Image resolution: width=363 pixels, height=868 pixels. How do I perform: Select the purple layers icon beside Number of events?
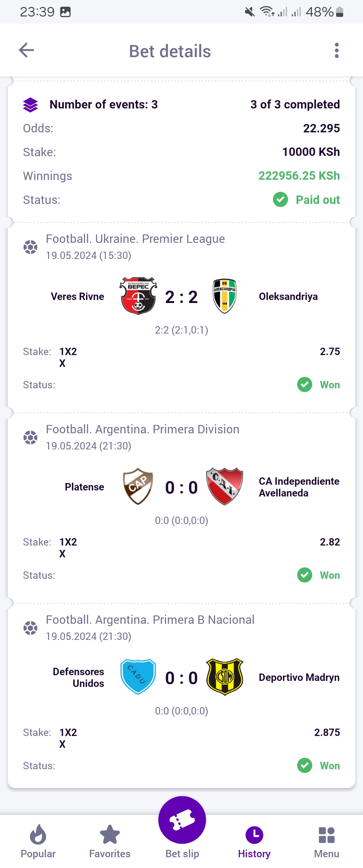[31, 104]
